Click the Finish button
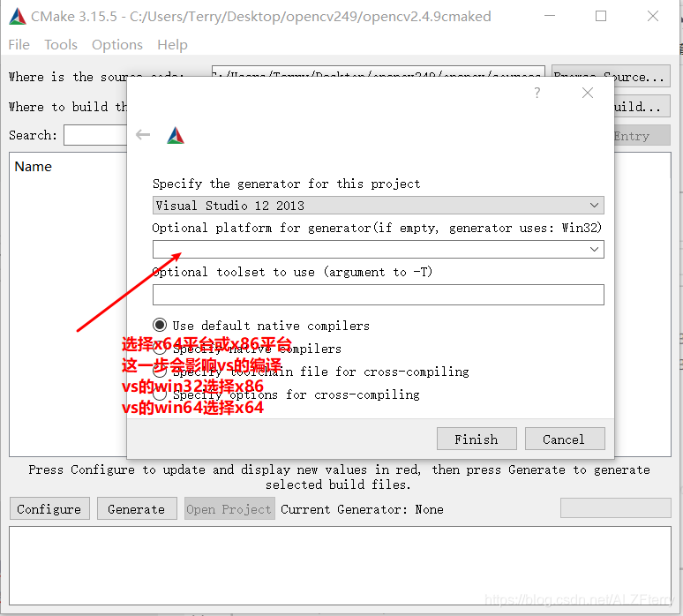 tap(477, 439)
